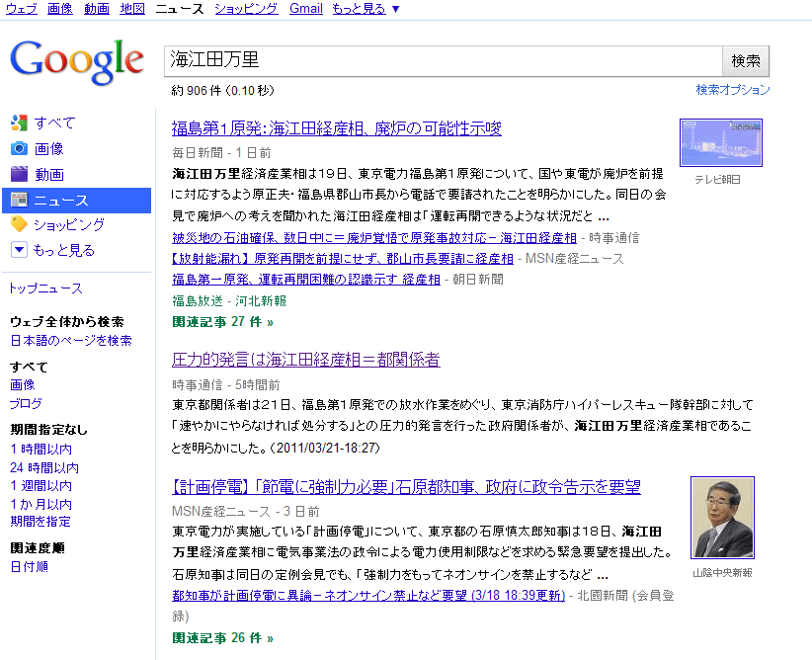
Task: Open 動画 in the top navigation
Action: pyautogui.click(x=97, y=9)
